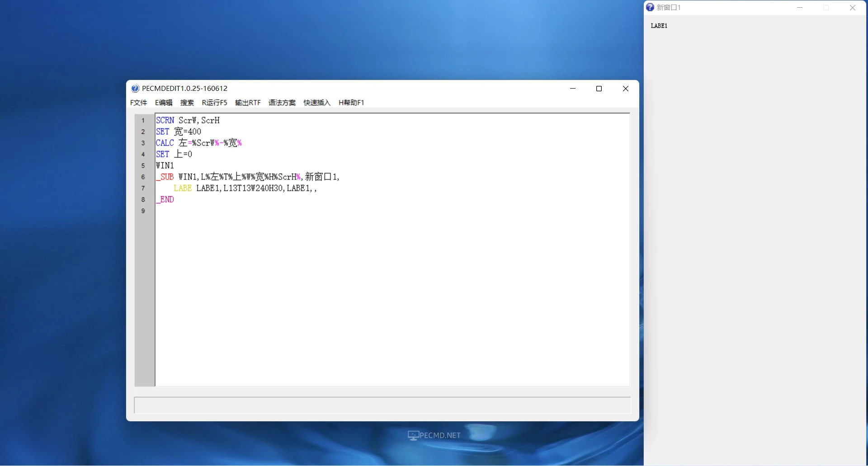Close the PECMDEDIT editor window
The image size is (868, 466).
pos(626,89)
